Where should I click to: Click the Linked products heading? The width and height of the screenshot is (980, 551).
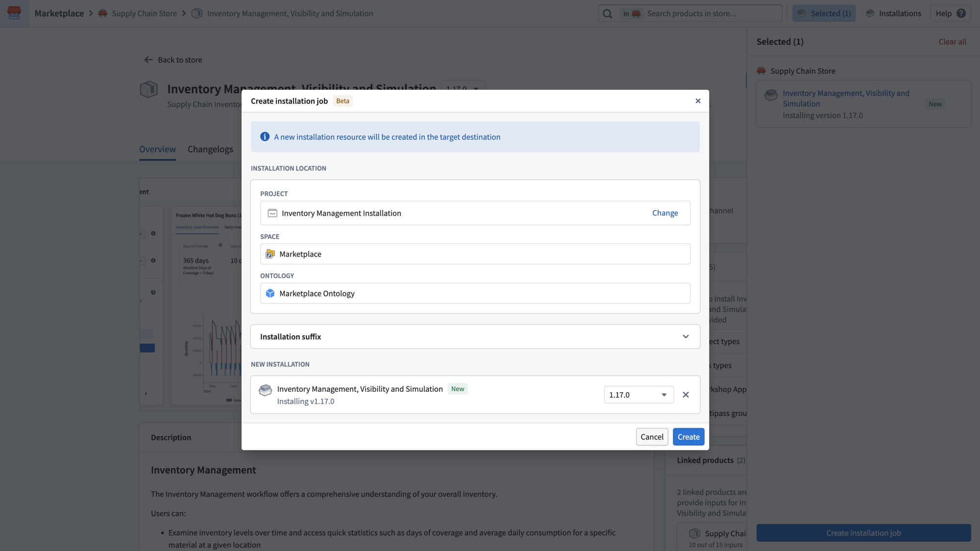[705, 460]
